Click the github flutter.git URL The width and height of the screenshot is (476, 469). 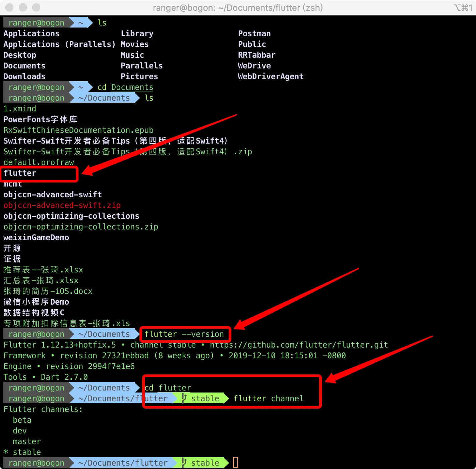[299, 345]
